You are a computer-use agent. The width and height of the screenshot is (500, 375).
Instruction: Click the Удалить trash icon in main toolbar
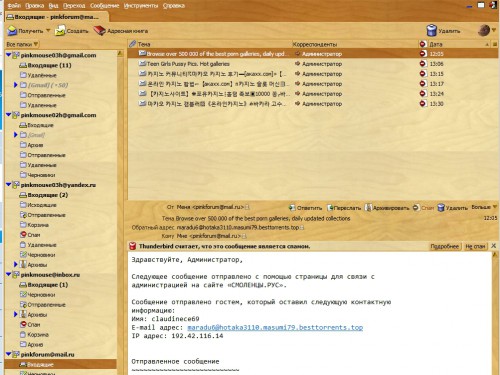click(432, 31)
